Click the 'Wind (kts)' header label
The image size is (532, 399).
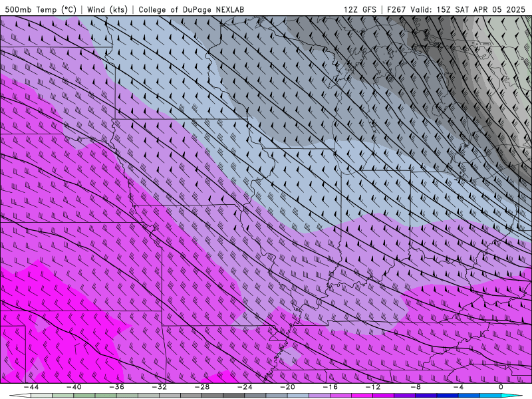(107, 9)
